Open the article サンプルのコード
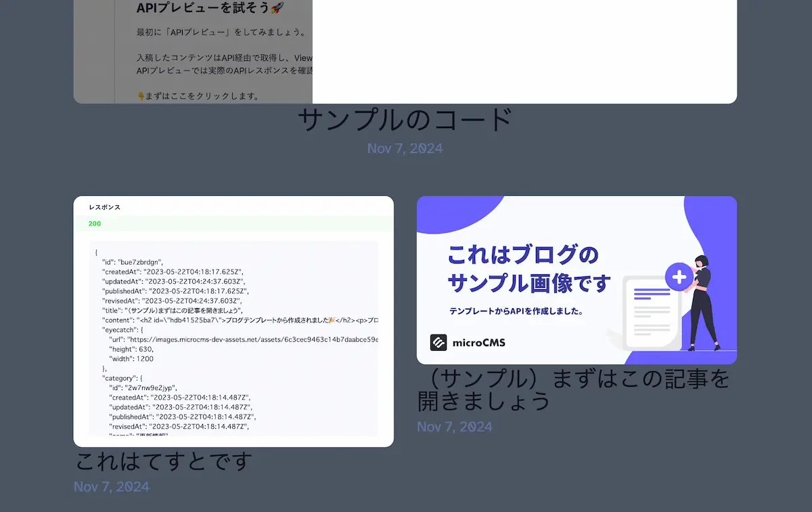812x512 pixels. click(405, 117)
